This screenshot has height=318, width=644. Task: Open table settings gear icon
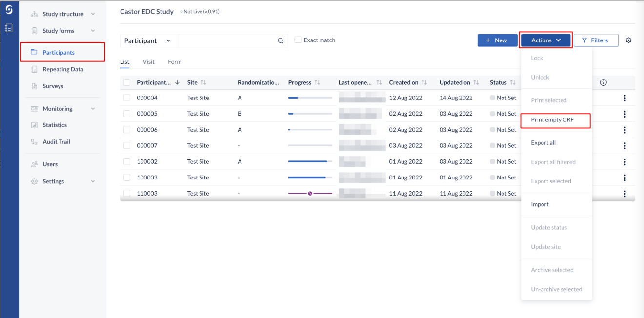click(628, 40)
